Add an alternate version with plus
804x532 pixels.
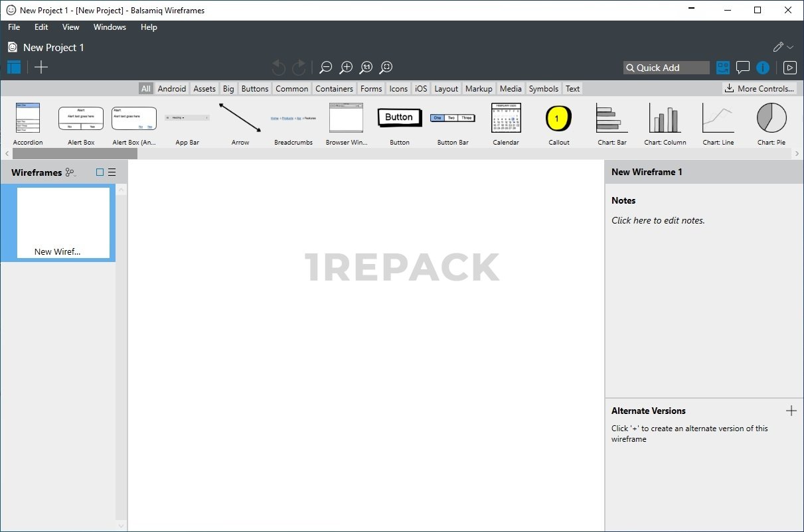(791, 411)
